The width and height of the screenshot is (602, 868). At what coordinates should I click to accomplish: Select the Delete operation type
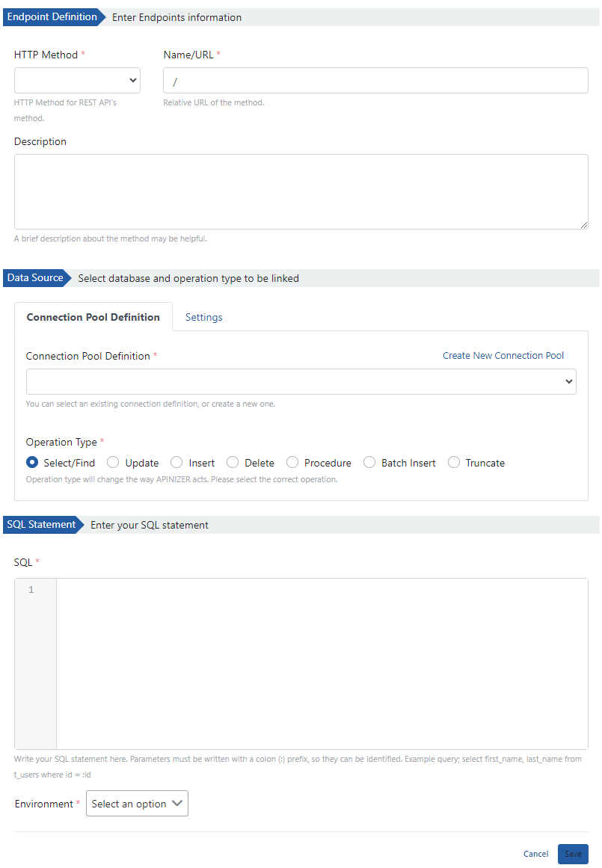tap(233, 463)
